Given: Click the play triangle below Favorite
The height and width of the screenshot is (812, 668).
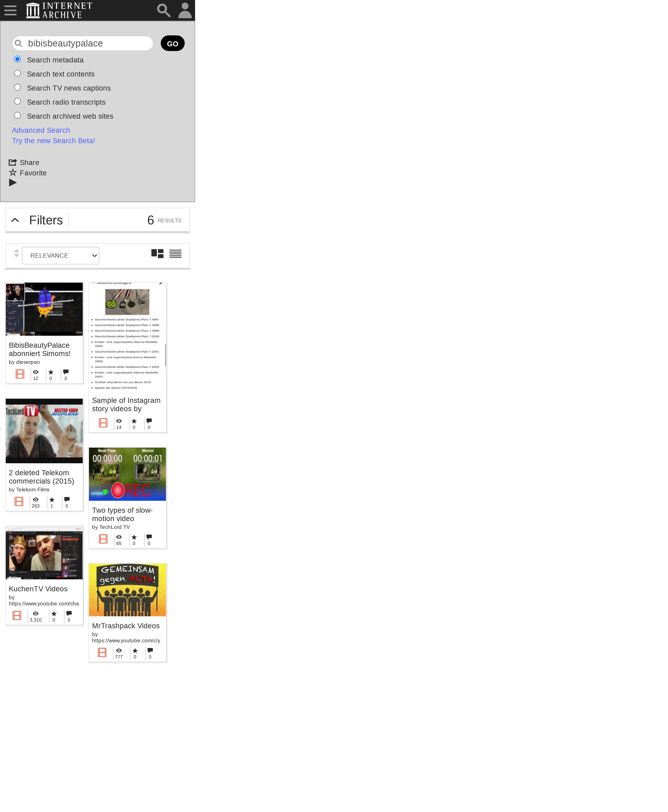Looking at the screenshot, I should tap(13, 183).
